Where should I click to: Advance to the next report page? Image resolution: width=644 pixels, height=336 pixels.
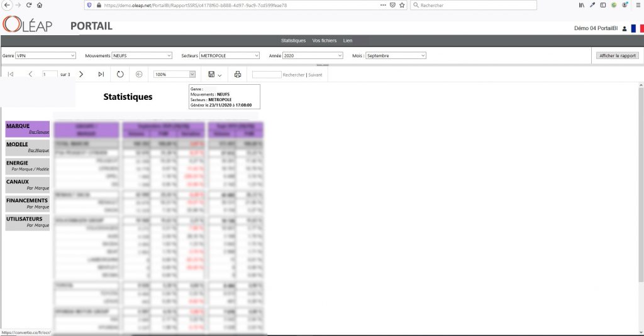click(x=81, y=74)
